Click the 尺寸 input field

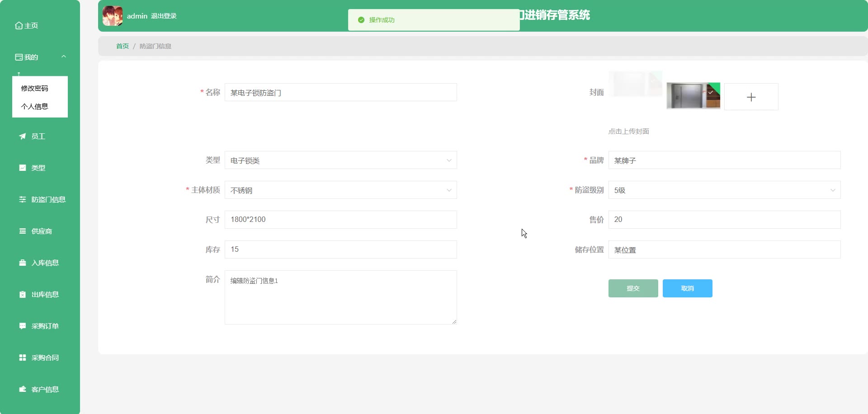pyautogui.click(x=341, y=220)
